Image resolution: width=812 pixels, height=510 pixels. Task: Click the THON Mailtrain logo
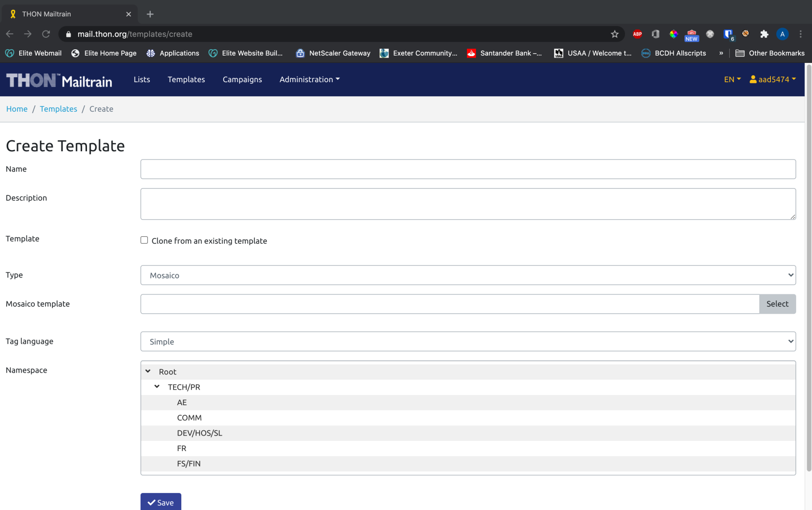point(59,80)
